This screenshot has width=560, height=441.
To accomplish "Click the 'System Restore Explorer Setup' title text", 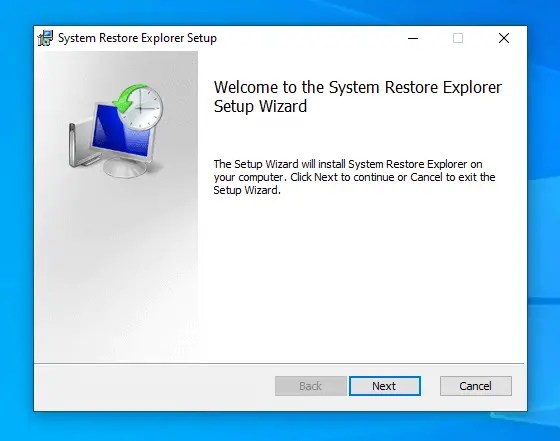I will tap(138, 38).
